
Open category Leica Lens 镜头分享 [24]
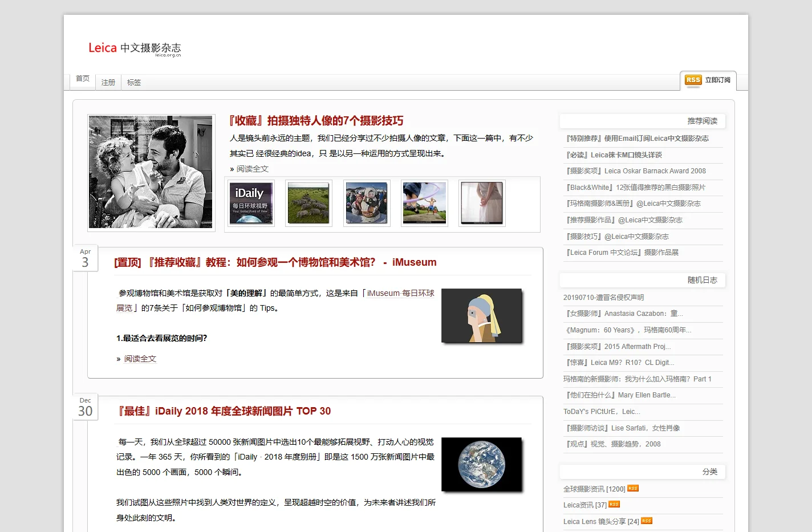[x=602, y=522]
